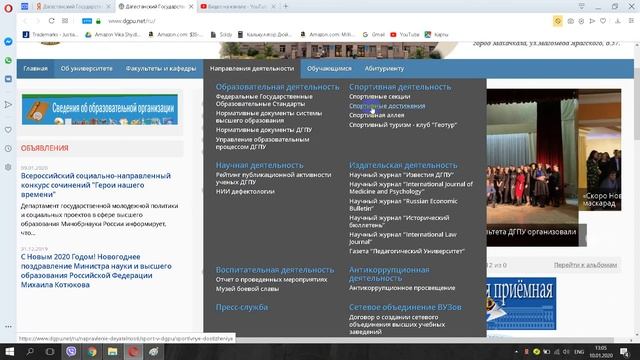This screenshot has height=360, width=640.
Task: Open the НИИ дефектологии link
Action: (x=245, y=191)
